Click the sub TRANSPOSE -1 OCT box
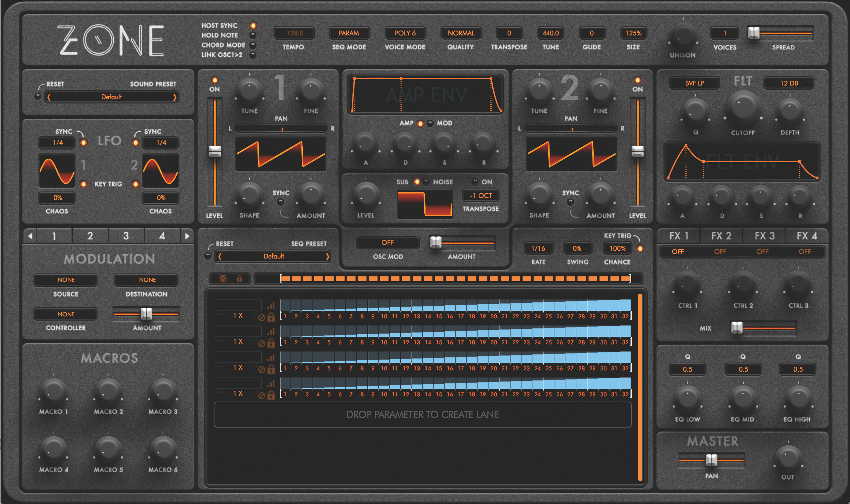The width and height of the screenshot is (850, 504). point(481,196)
